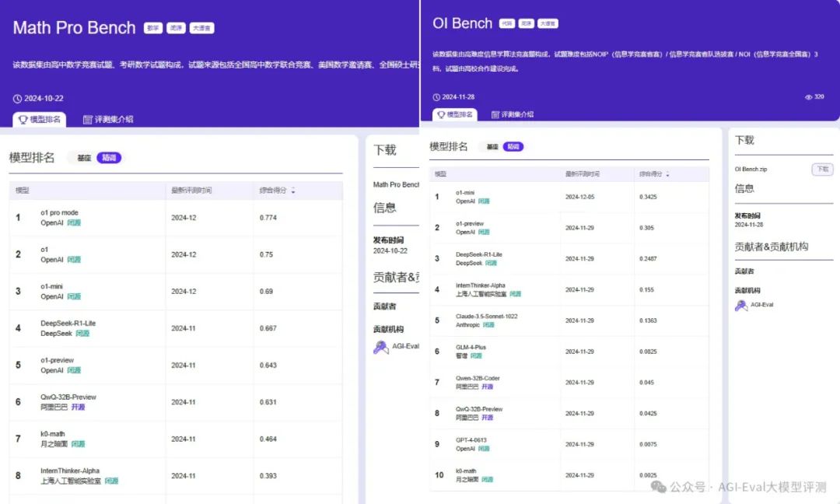
Task: Select the GLM-4-Plus row in OI Bench
Action: click(569, 352)
